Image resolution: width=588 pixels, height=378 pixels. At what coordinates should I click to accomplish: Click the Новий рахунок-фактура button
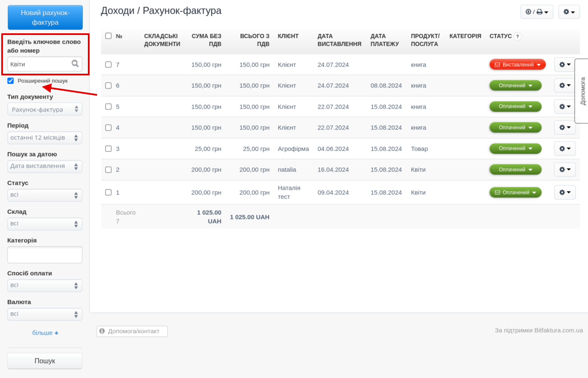(x=45, y=17)
